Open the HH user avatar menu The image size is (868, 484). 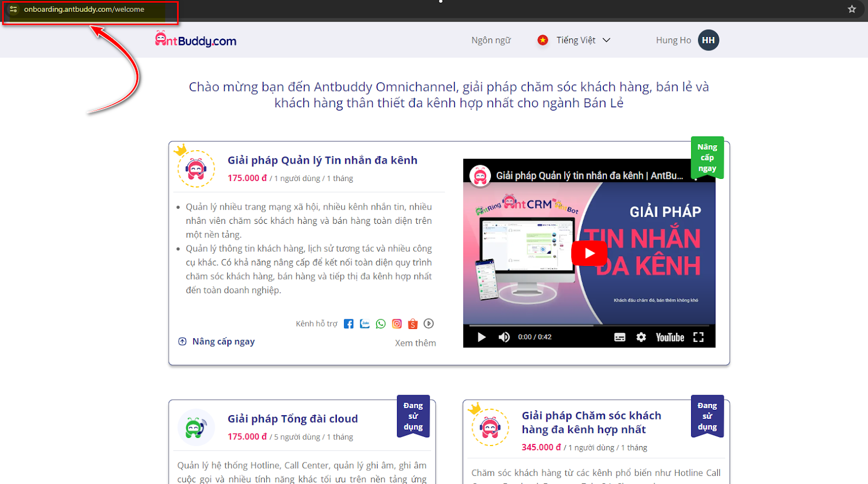pos(708,40)
